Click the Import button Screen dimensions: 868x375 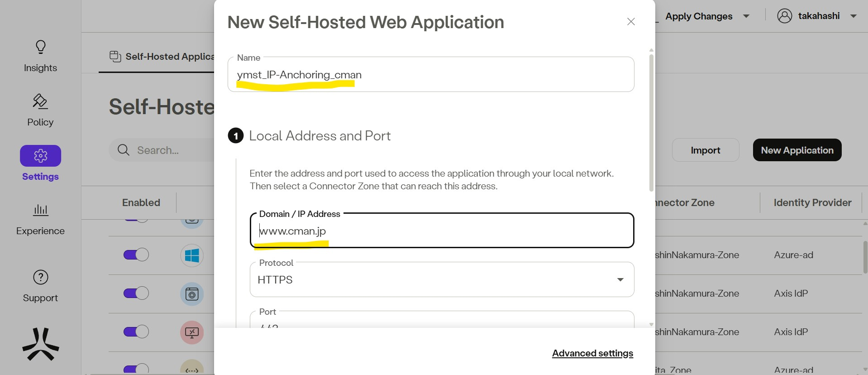(x=705, y=150)
